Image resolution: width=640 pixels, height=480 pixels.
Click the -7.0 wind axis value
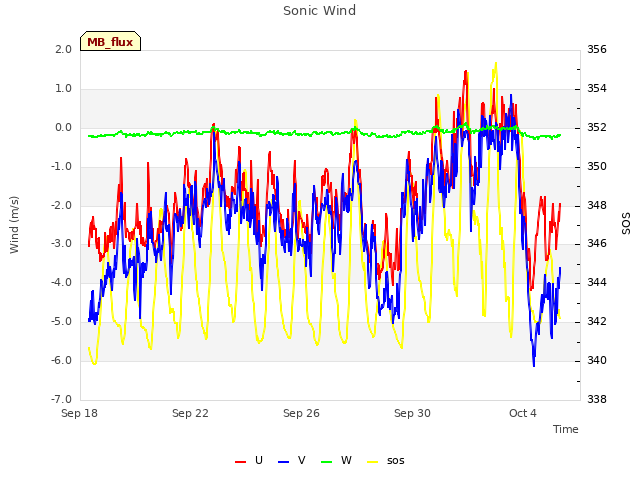pyautogui.click(x=61, y=399)
